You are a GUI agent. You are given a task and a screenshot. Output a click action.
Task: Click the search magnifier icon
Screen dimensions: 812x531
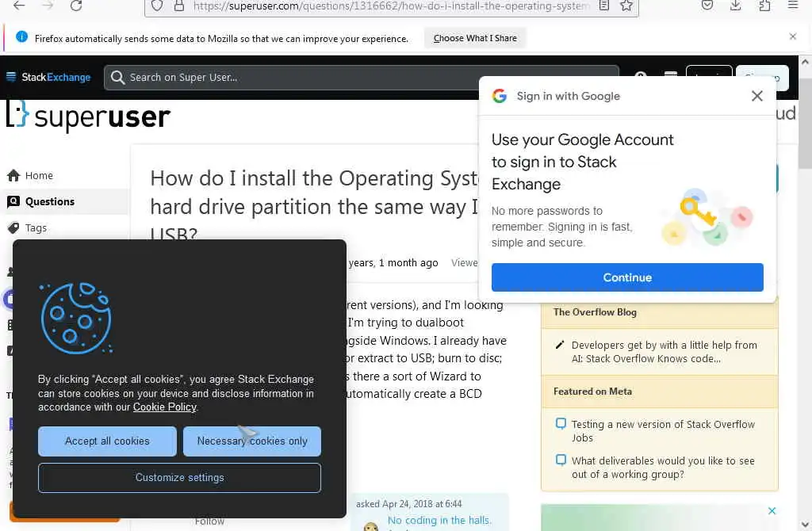[x=117, y=78]
